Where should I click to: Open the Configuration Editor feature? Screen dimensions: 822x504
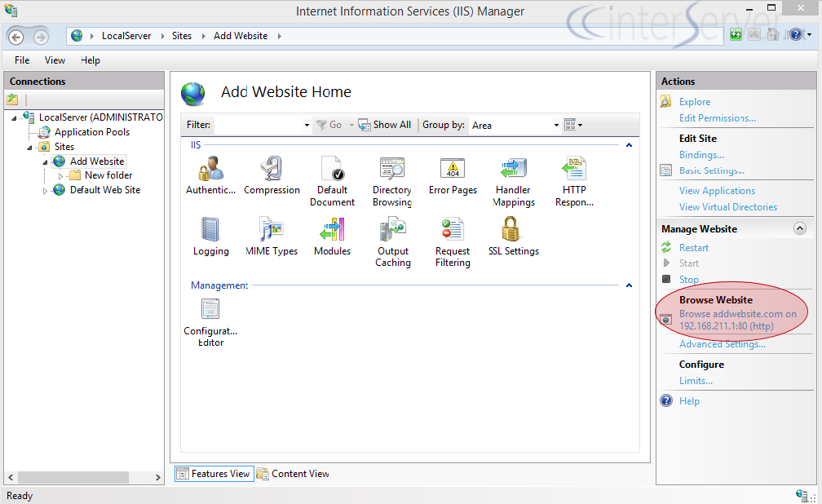210,322
